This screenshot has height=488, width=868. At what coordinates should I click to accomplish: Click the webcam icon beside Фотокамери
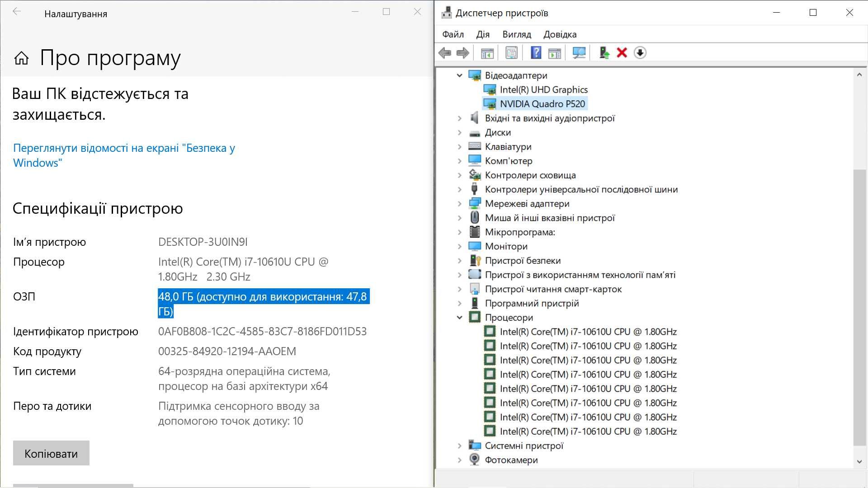tap(474, 460)
